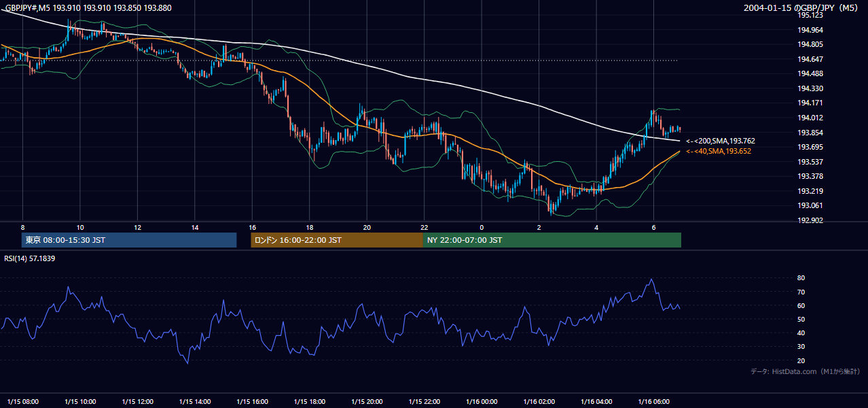The height and width of the screenshot is (408, 868).
Task: Click price axis value 193.537
Action: (x=810, y=162)
